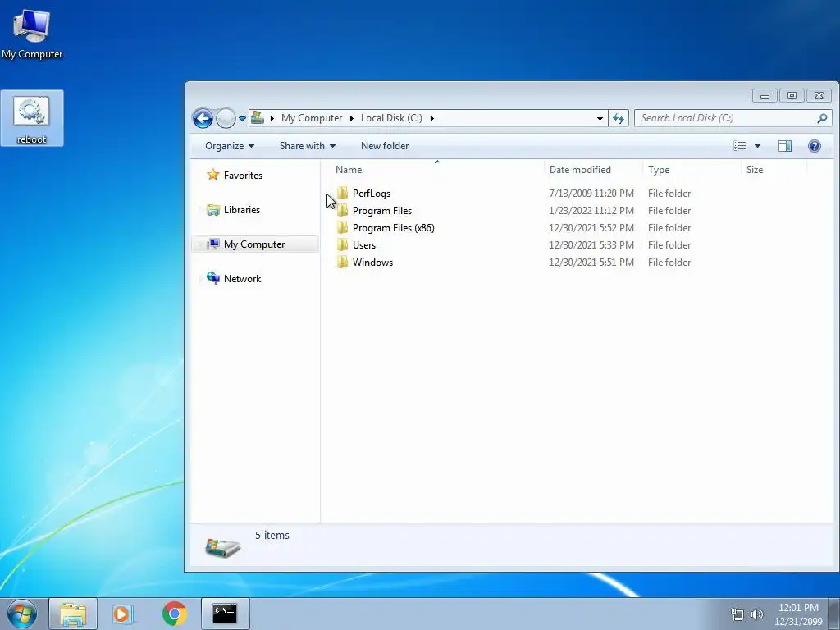Select Libraries in the navigation pane
The width and height of the screenshot is (840, 630).
(x=242, y=210)
